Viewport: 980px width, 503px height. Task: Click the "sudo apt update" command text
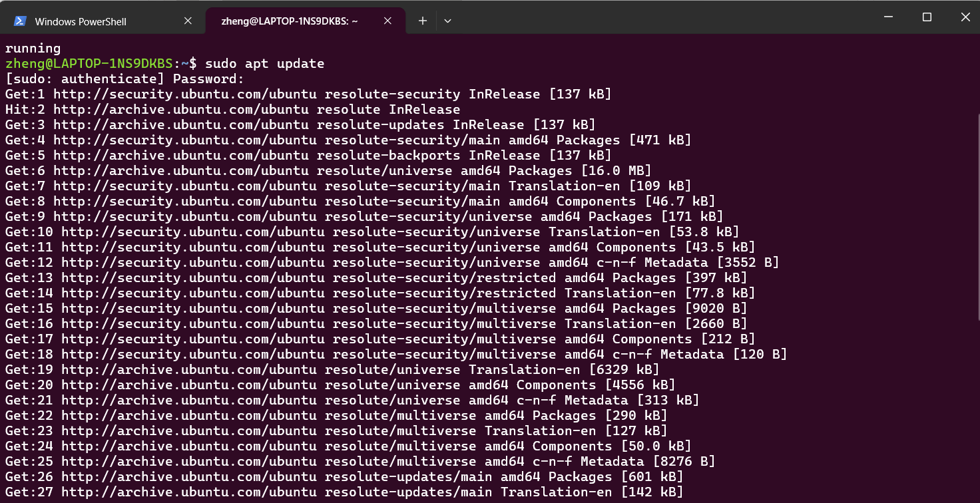265,64
